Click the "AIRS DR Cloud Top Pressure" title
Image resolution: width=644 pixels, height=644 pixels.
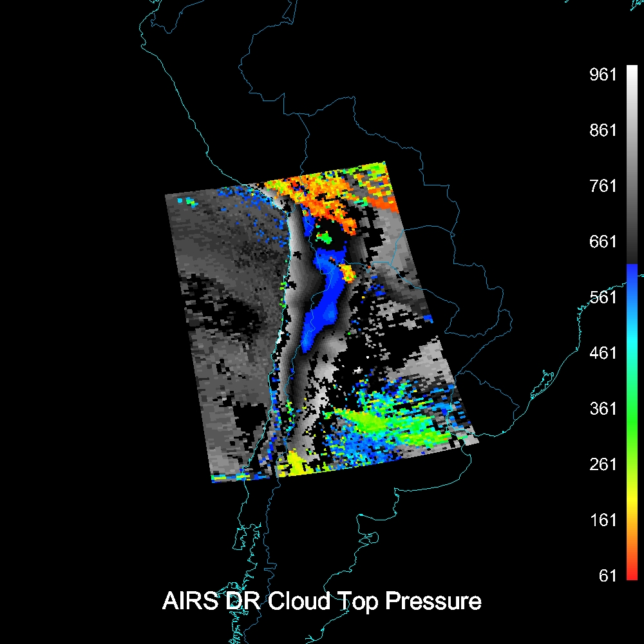(x=321, y=601)
